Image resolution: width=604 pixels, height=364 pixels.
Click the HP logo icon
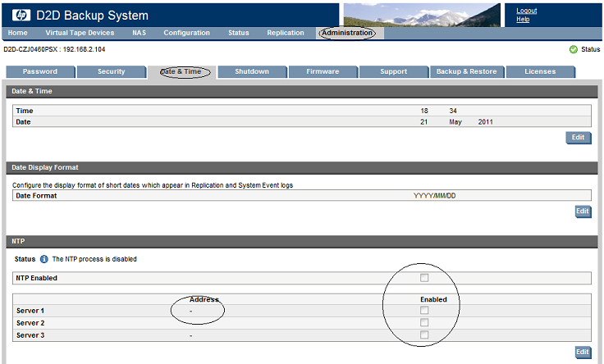21,16
